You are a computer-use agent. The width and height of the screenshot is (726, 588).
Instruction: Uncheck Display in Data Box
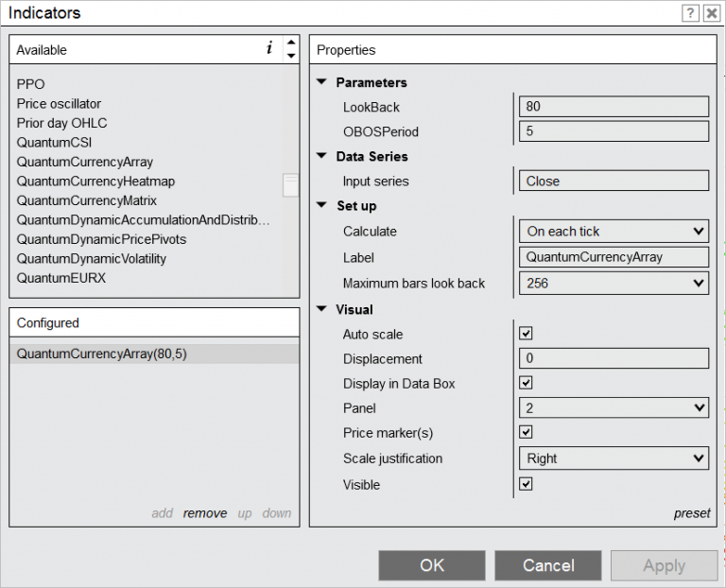coord(527,383)
